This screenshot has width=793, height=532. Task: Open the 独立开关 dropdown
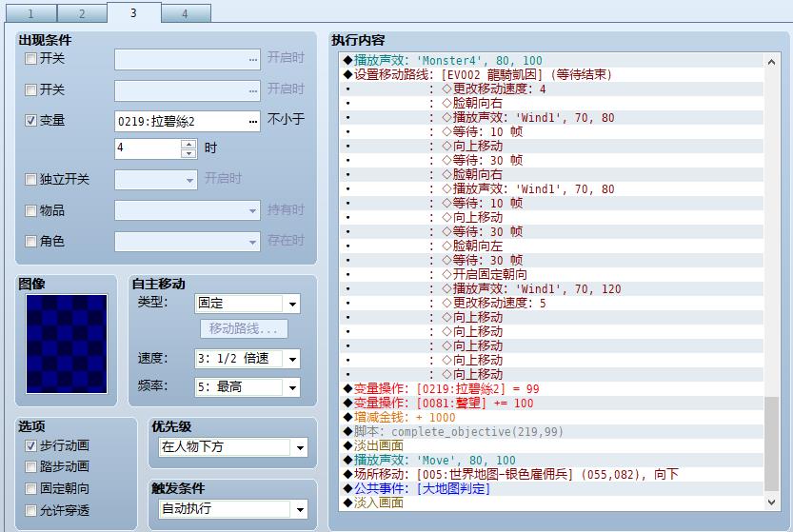point(189,180)
